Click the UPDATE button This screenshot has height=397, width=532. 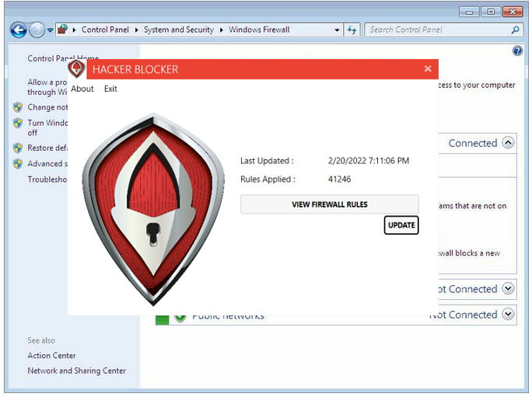tap(401, 225)
